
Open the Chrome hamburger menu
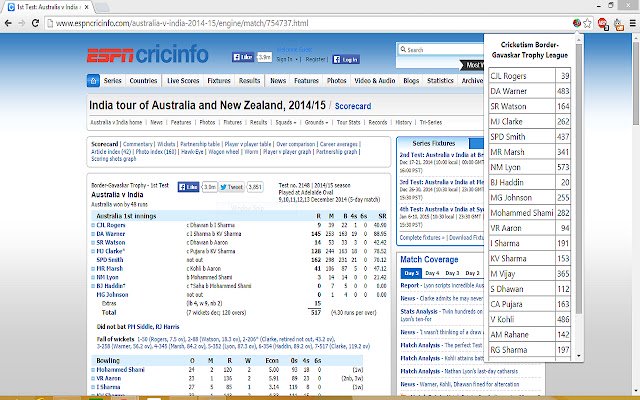(x=633, y=23)
